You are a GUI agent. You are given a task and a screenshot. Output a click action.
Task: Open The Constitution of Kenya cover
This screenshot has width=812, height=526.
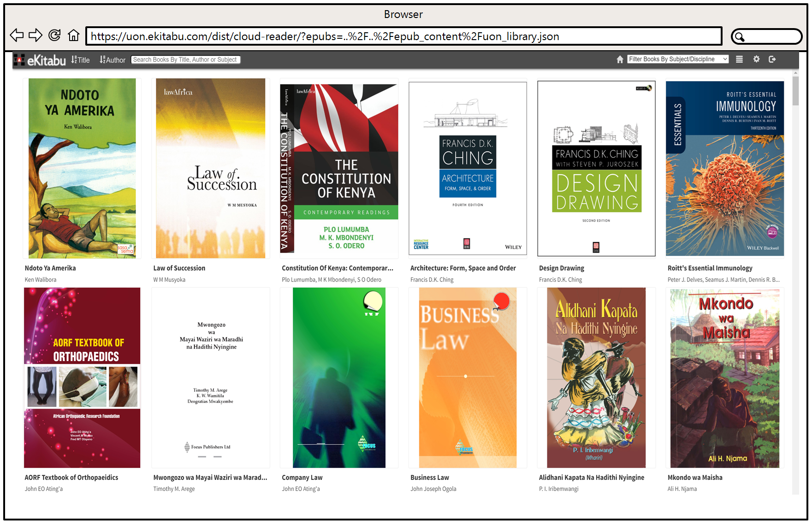(x=339, y=168)
